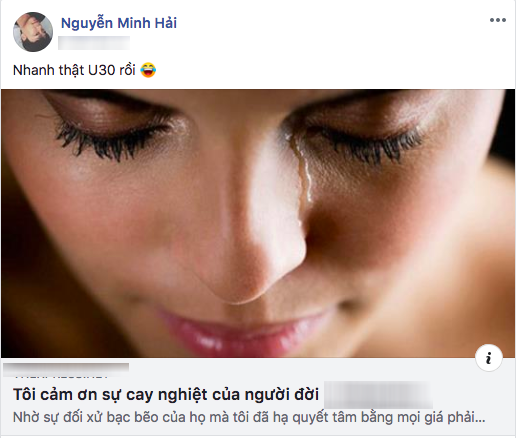Click the closed eye with lashes on photo's left side
The height and width of the screenshot is (438, 516).
click(110, 135)
